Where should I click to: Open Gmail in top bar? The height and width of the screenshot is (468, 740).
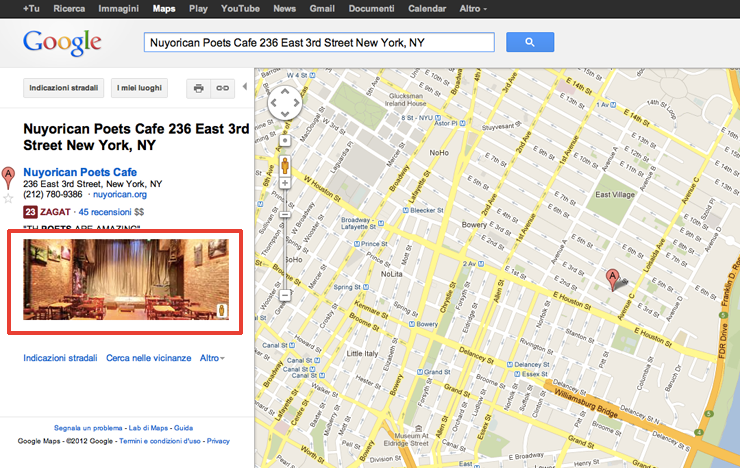click(322, 8)
